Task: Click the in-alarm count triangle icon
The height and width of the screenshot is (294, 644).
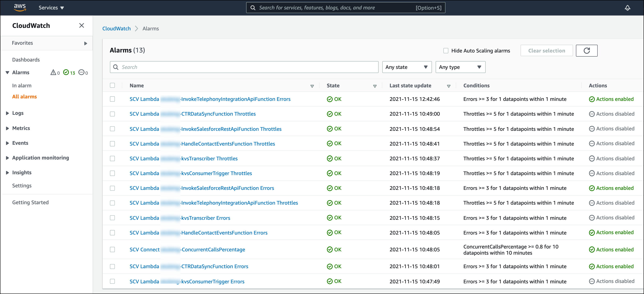Action: tap(53, 73)
